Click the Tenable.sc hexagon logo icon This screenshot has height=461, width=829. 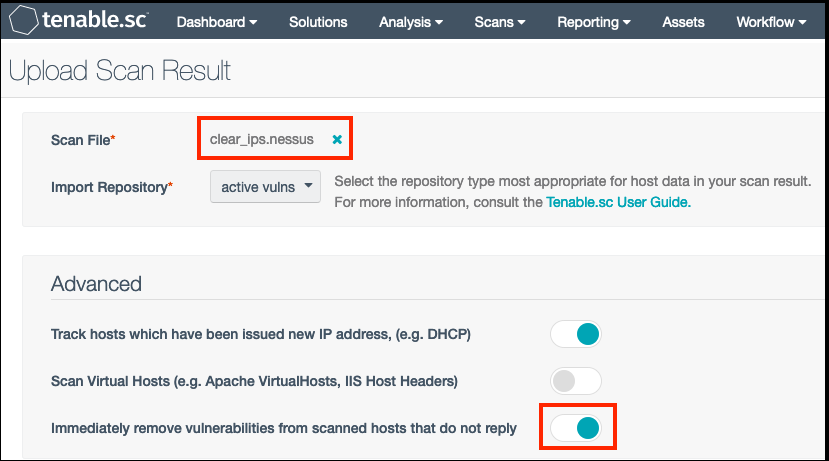pyautogui.click(x=24, y=20)
